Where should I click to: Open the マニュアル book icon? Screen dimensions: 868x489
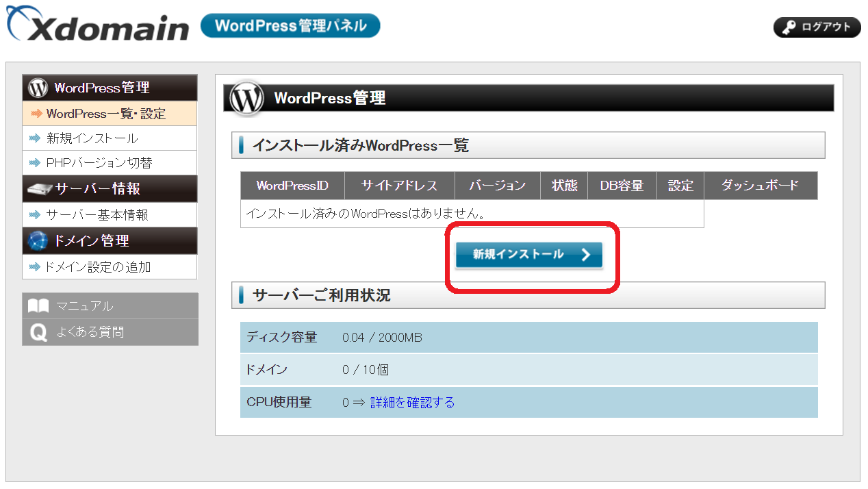coord(38,305)
